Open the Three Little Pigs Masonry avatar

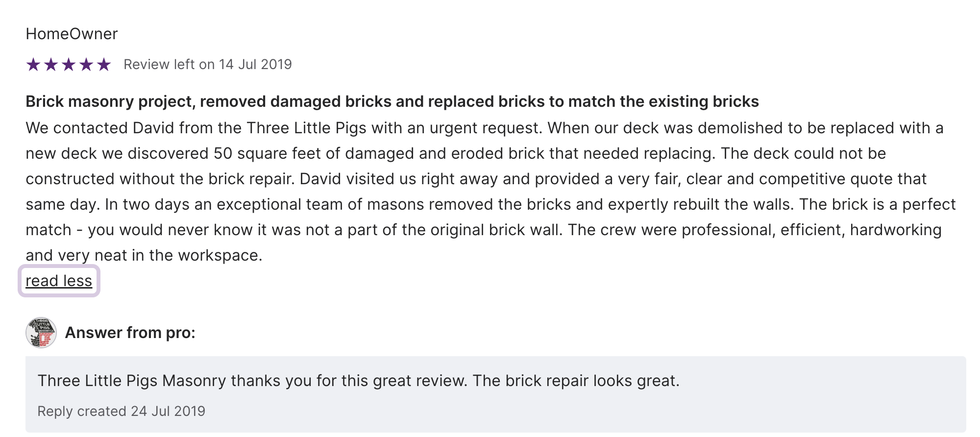[41, 333]
